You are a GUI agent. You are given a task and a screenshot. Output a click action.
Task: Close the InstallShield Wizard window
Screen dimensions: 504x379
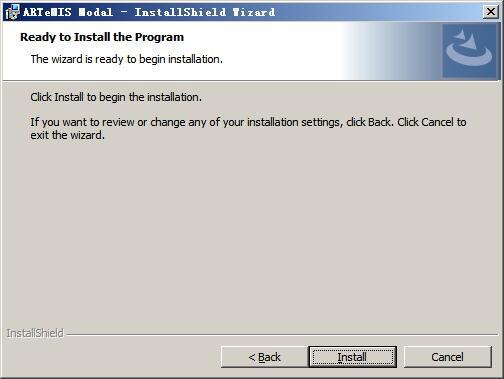coord(491,12)
